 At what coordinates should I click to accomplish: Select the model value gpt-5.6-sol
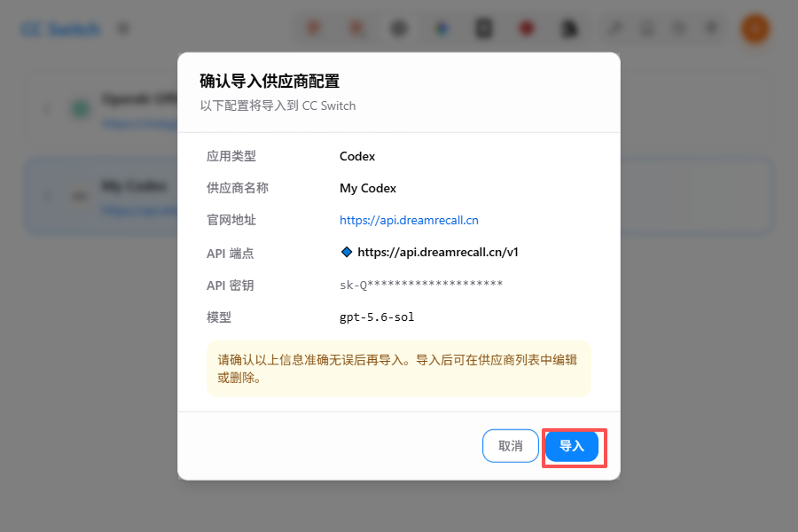coord(377,317)
